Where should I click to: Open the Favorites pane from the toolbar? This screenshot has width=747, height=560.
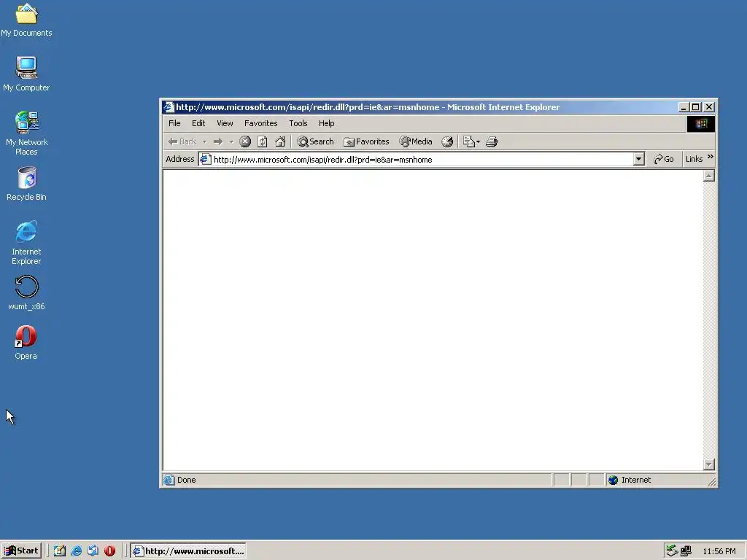pos(366,141)
